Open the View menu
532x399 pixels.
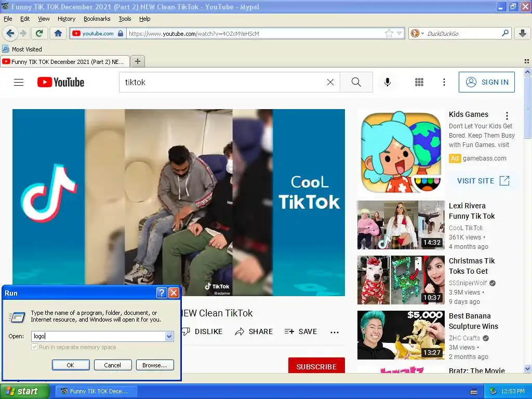pos(44,19)
